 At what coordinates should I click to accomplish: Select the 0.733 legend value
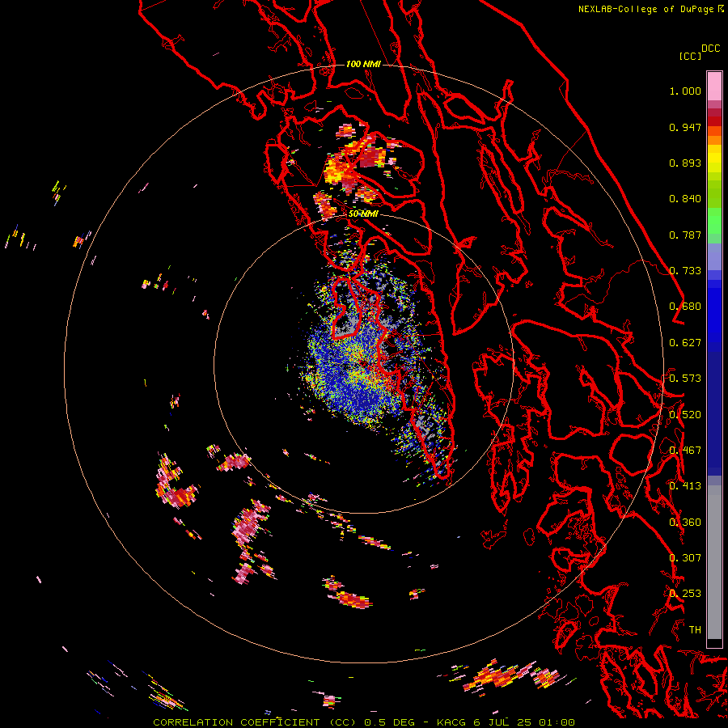[685, 271]
